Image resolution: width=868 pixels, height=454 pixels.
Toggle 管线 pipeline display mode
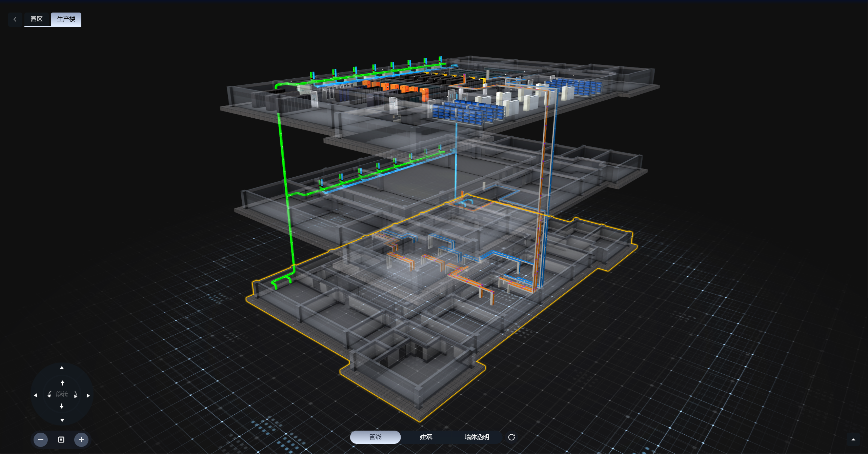click(375, 437)
